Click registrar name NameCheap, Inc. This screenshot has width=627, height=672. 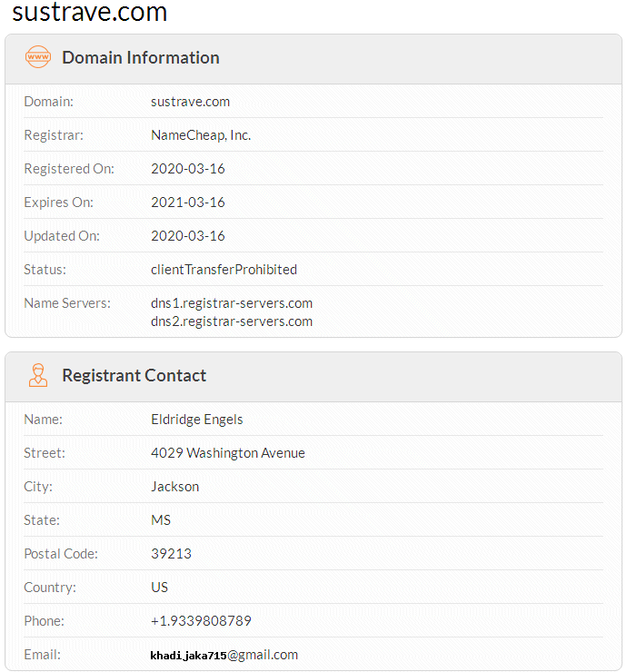[x=201, y=135]
